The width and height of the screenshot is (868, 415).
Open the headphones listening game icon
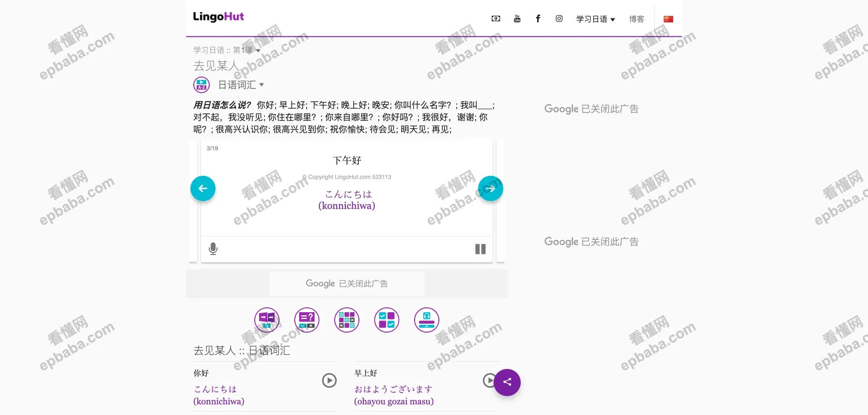[427, 320]
